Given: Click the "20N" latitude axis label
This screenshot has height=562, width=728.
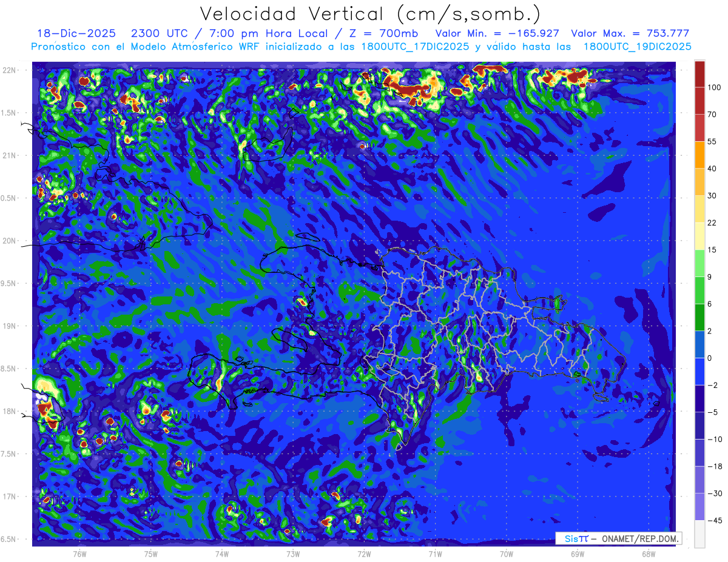Looking at the screenshot, I should point(10,241).
